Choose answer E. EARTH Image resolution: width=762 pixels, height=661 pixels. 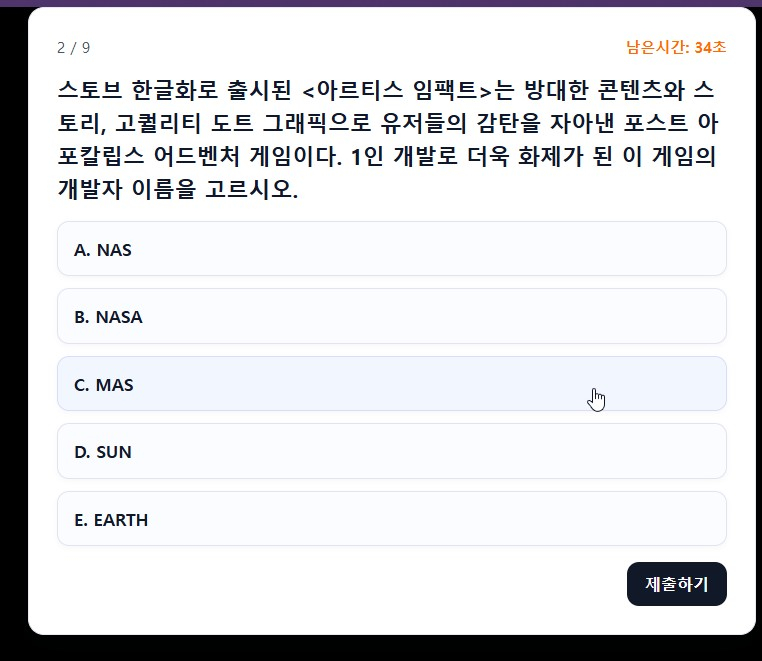click(391, 519)
